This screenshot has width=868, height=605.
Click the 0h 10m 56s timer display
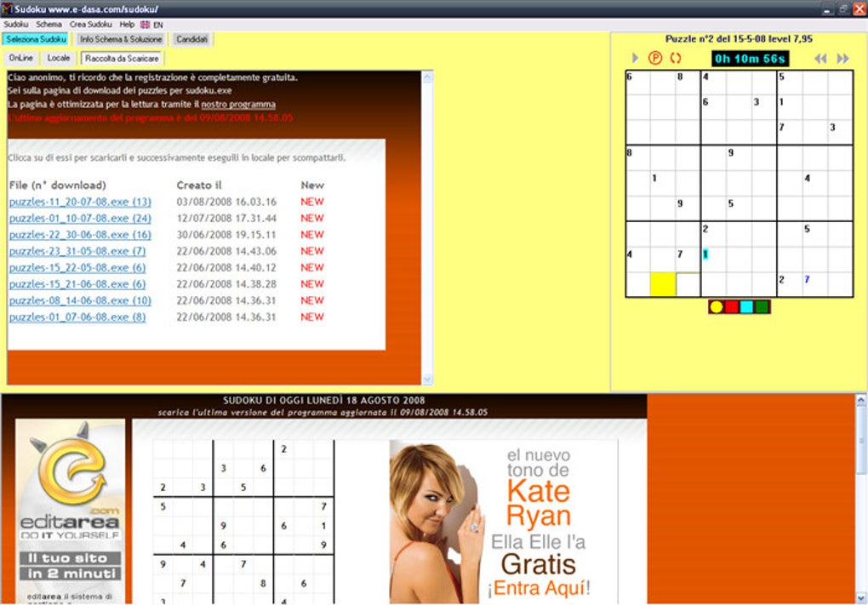(750, 59)
